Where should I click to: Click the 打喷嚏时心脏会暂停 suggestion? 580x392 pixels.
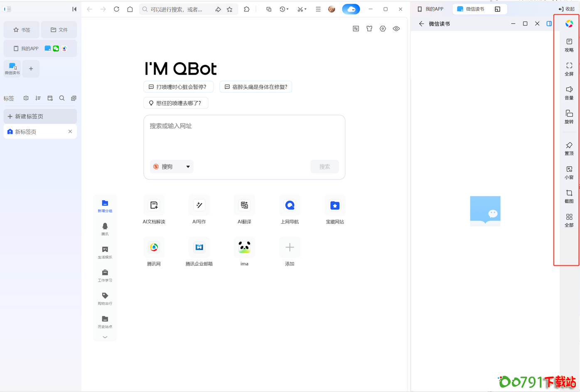pos(178,87)
